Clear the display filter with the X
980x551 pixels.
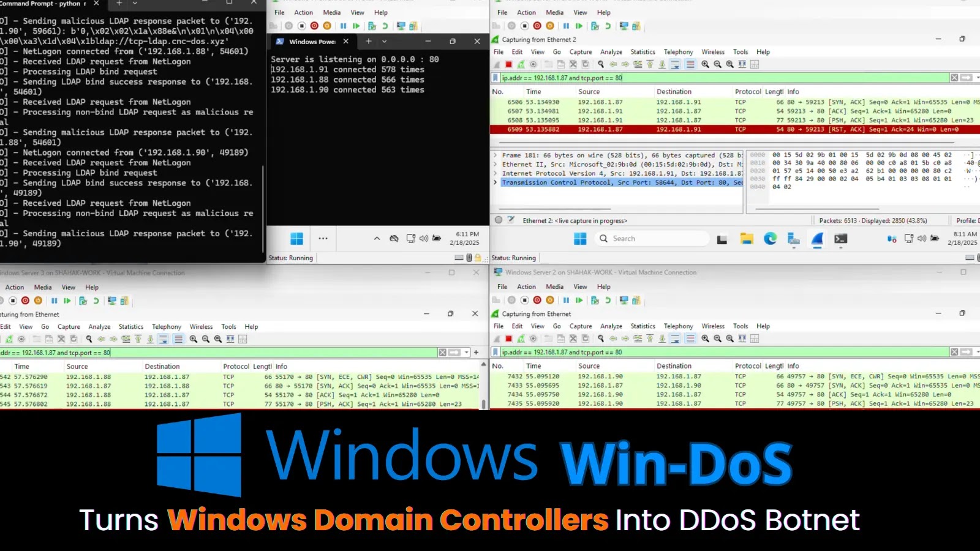(x=954, y=78)
